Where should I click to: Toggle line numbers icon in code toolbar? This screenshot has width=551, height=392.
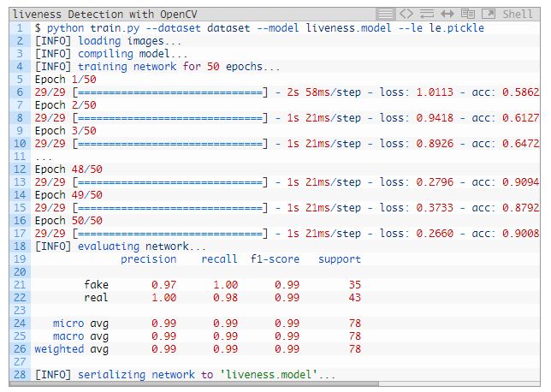(x=385, y=14)
